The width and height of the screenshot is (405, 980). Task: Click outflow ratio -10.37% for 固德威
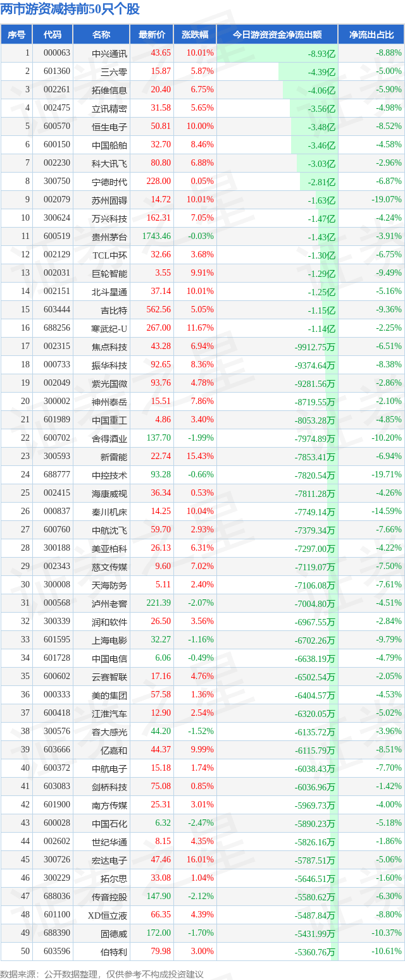(387, 933)
